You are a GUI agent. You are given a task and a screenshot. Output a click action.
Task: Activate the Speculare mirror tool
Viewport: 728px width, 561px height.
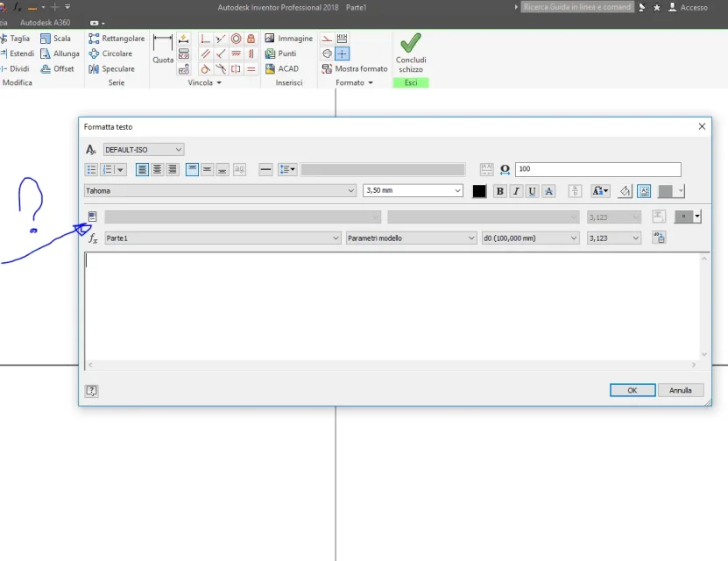click(x=112, y=68)
